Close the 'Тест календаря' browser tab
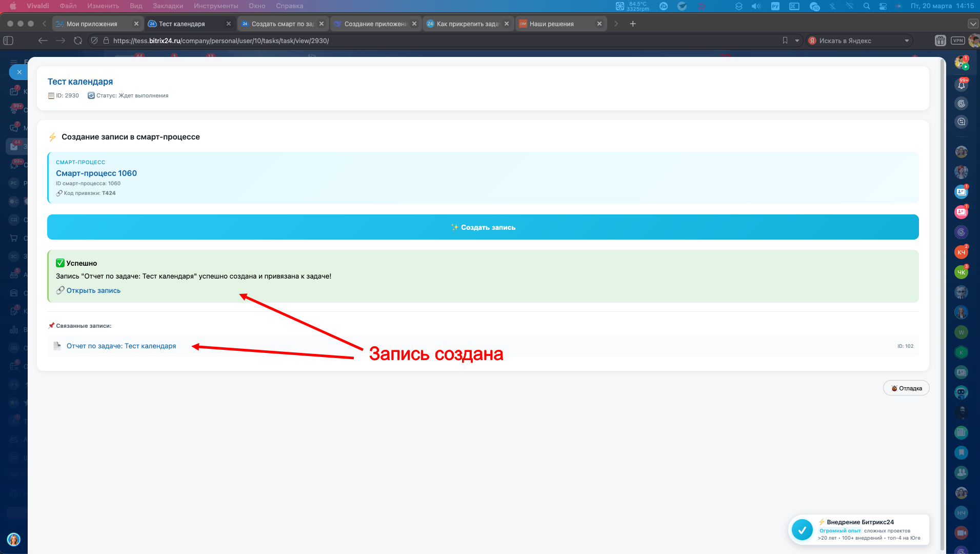This screenshot has width=980, height=554. click(x=229, y=24)
